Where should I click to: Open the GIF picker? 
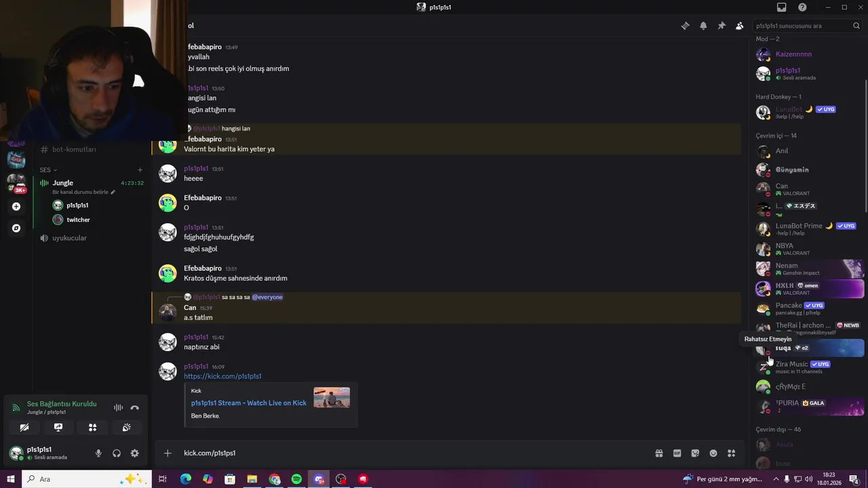coord(677,453)
